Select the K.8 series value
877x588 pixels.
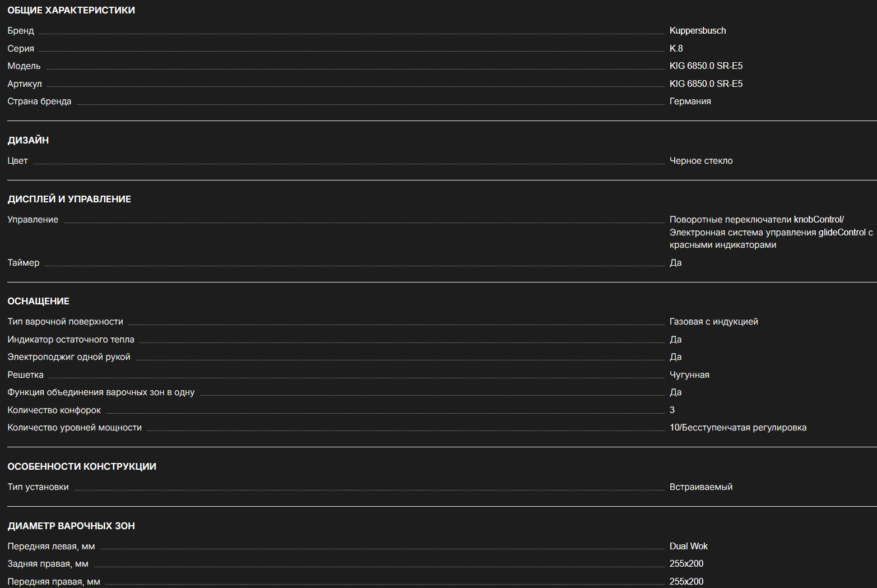click(x=676, y=49)
